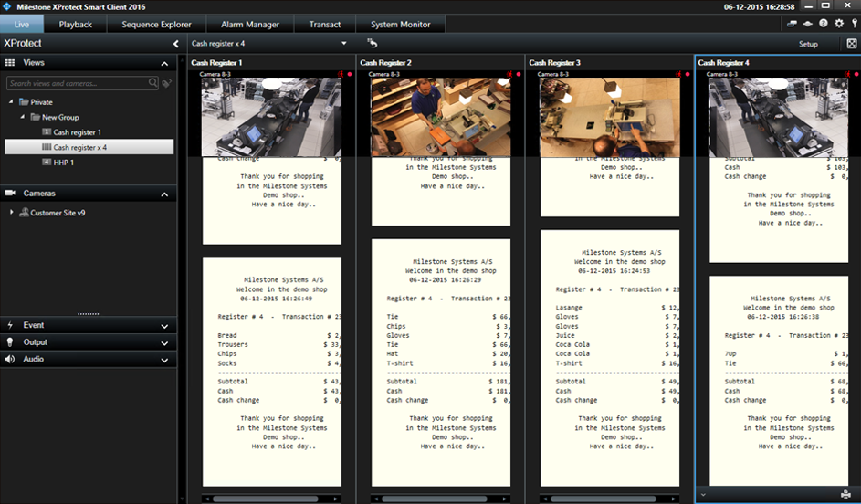861x504 pixels.
Task: Switch to the Live tab
Action: [x=22, y=24]
